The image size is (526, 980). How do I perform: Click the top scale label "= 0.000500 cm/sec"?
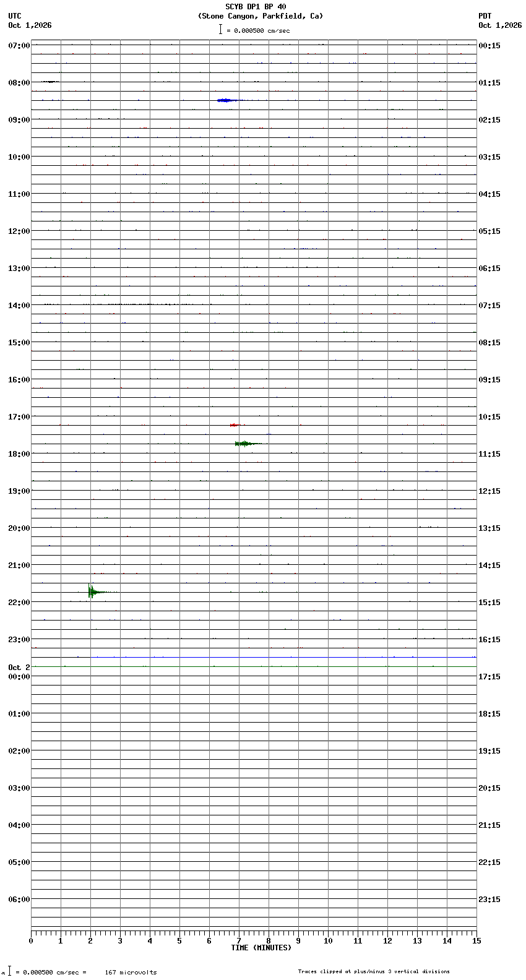pos(258,30)
